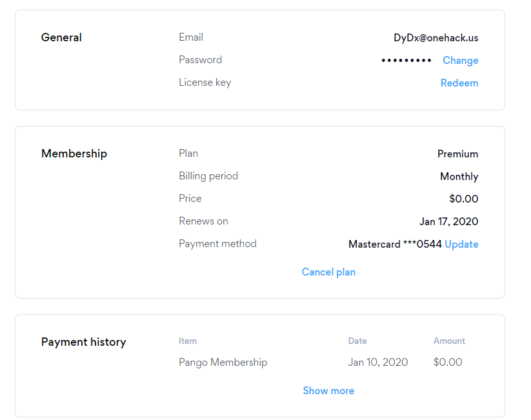This screenshot has width=531, height=420.
Task: Click the Mastercard ***0544 text
Action: coord(394,244)
